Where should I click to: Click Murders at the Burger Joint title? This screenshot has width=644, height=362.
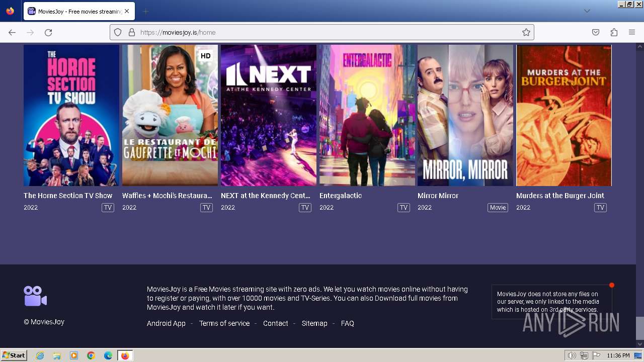(x=560, y=196)
